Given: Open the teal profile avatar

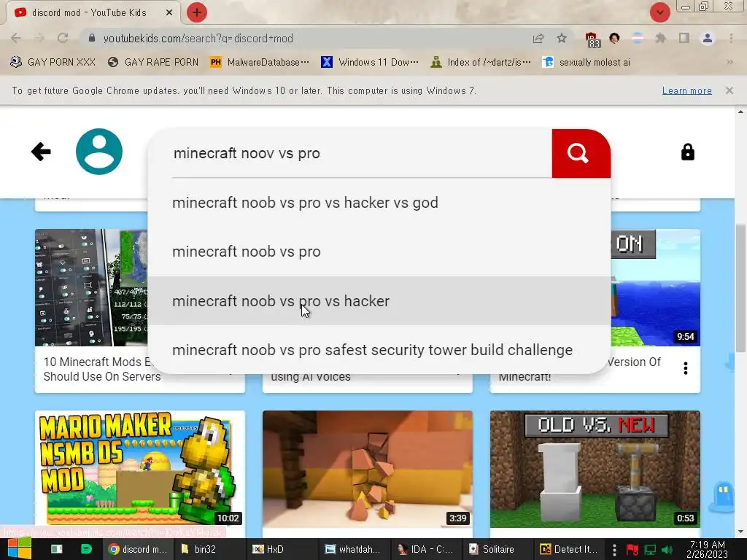Looking at the screenshot, I should [99, 152].
